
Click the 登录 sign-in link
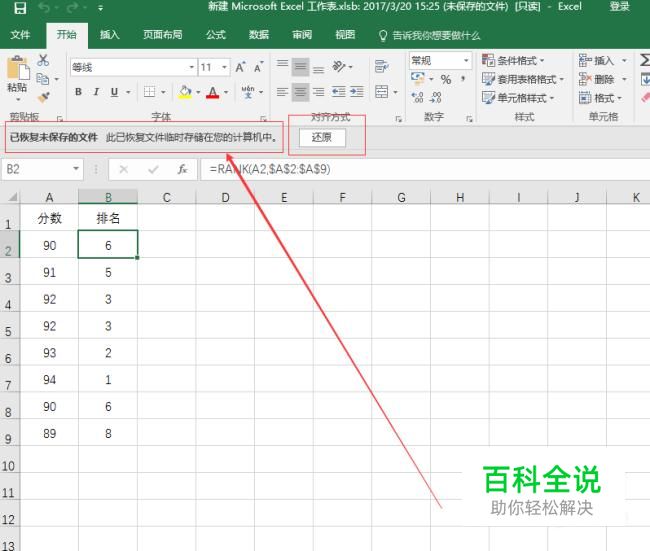(619, 7)
